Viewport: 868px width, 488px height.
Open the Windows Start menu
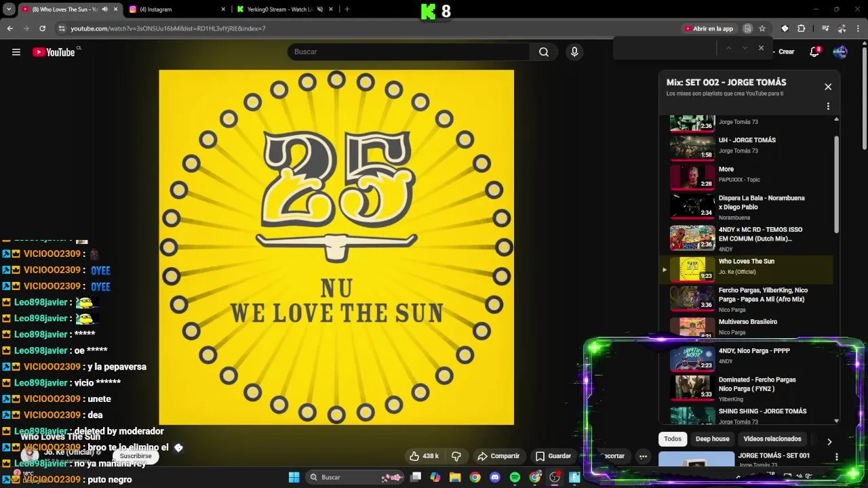tap(294, 477)
